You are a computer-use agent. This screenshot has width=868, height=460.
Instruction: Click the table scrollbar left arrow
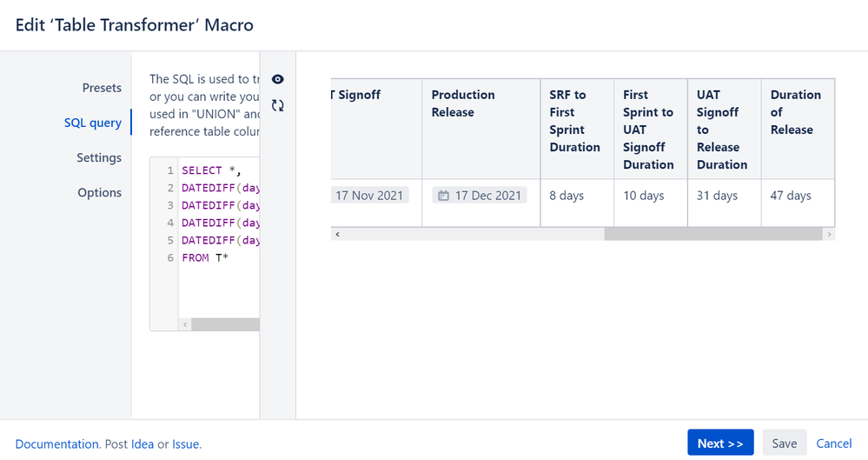coord(337,235)
